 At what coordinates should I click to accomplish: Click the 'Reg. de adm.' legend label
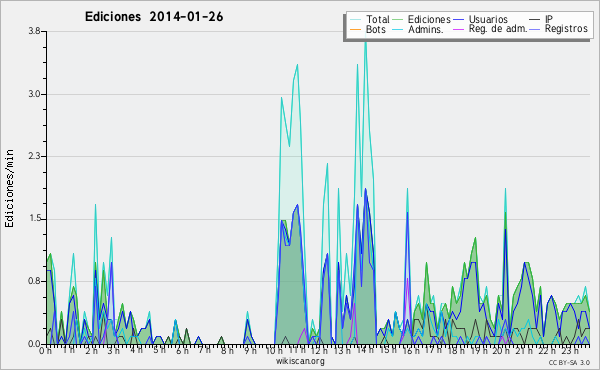tap(498, 29)
